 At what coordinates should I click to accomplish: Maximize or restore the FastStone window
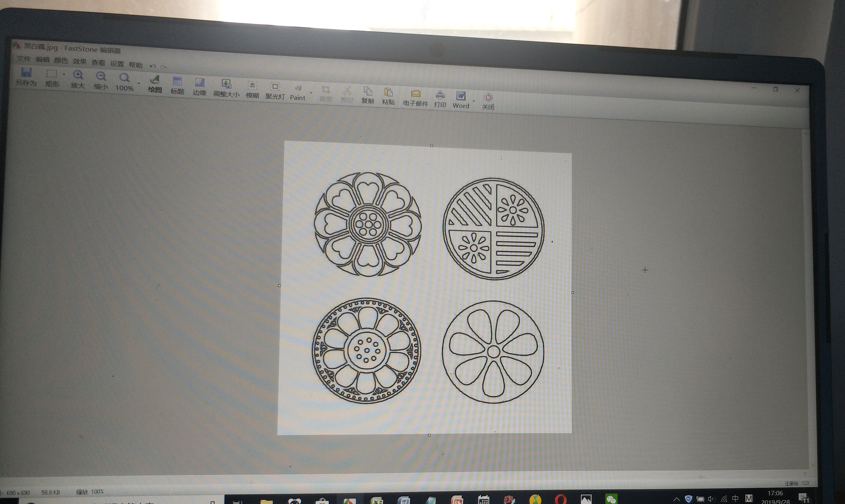pos(775,89)
